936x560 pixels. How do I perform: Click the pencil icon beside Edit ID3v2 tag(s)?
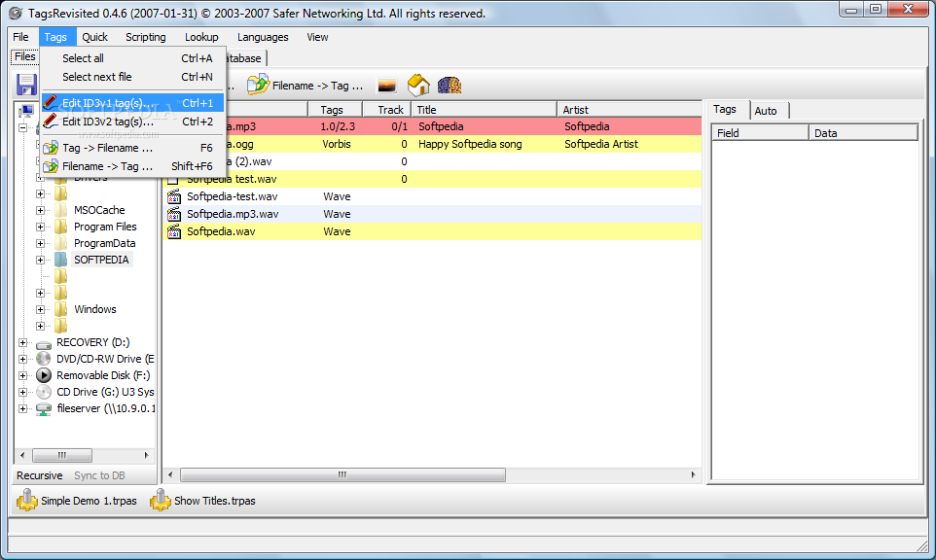[51, 122]
